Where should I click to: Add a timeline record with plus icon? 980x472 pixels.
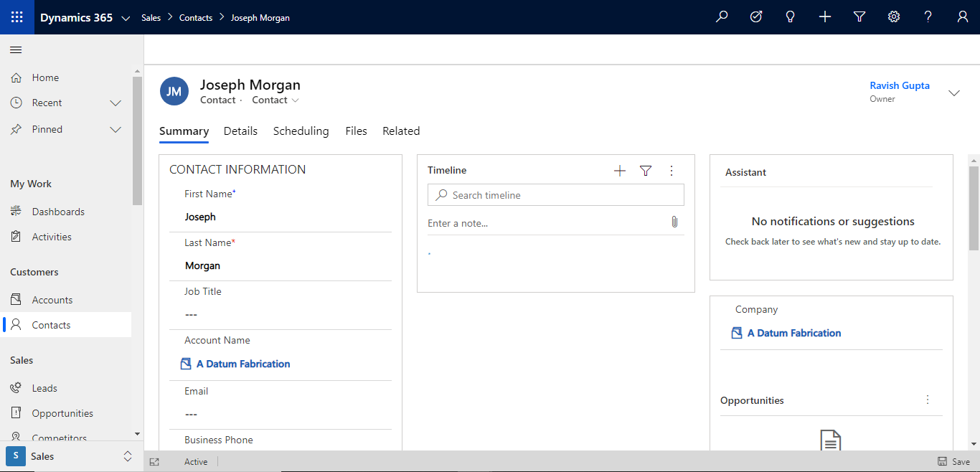click(x=620, y=171)
